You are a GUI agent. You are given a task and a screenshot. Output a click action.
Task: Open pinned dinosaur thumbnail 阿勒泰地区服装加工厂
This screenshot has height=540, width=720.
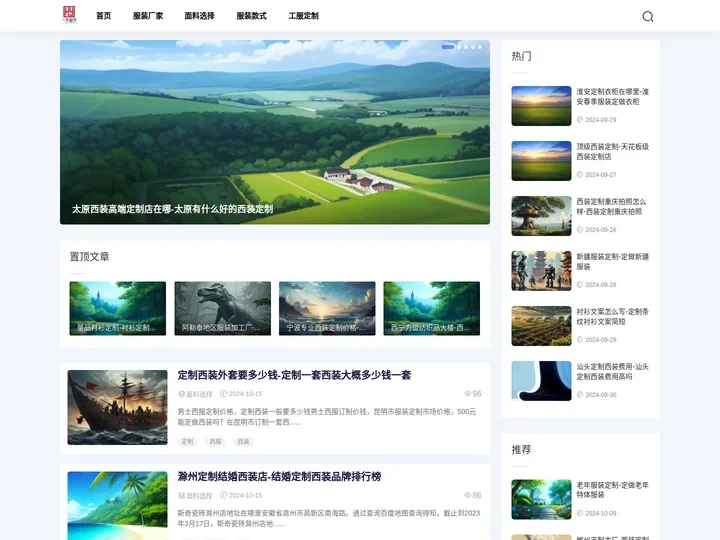(222, 308)
